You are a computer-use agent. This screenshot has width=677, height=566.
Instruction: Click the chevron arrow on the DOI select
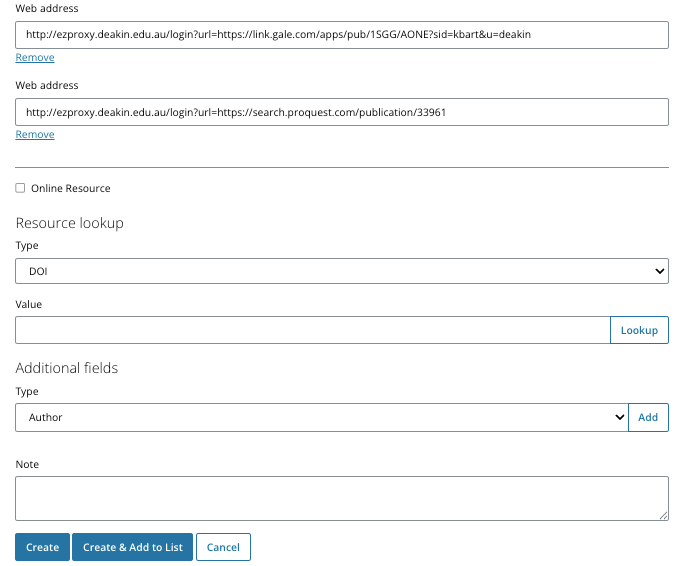(659, 271)
